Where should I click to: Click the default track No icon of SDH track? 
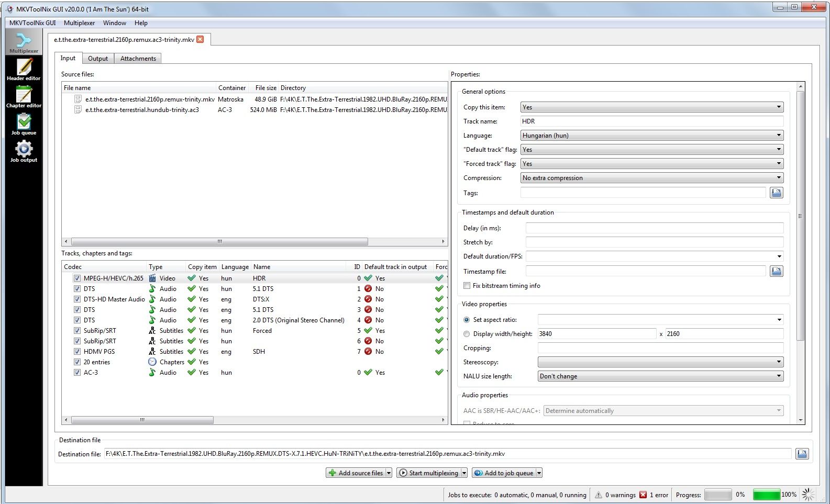click(x=368, y=351)
